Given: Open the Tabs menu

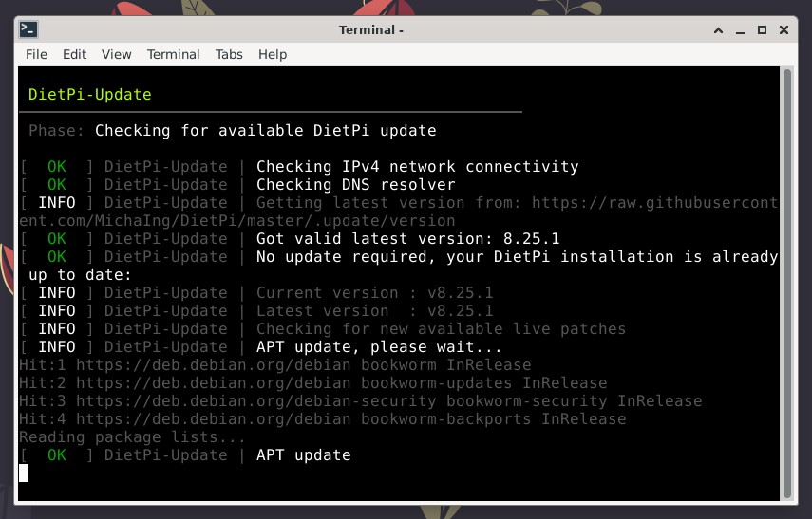Looking at the screenshot, I should pos(229,54).
